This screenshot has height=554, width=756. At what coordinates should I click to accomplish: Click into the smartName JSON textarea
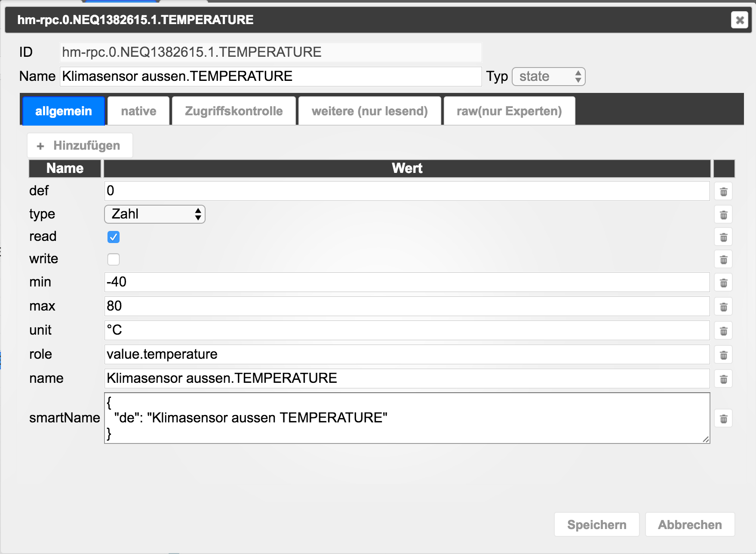(407, 418)
